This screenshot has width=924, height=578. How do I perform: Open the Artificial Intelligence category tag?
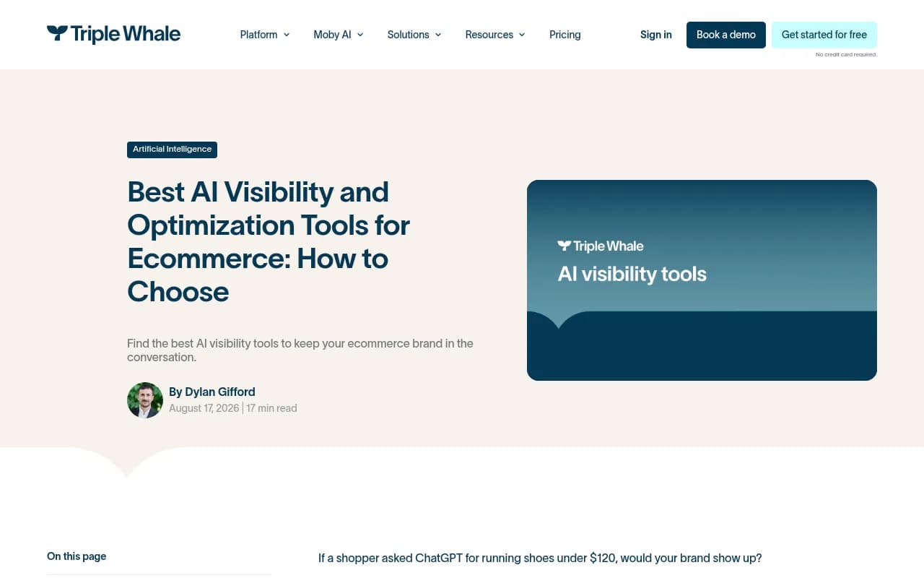coord(172,150)
